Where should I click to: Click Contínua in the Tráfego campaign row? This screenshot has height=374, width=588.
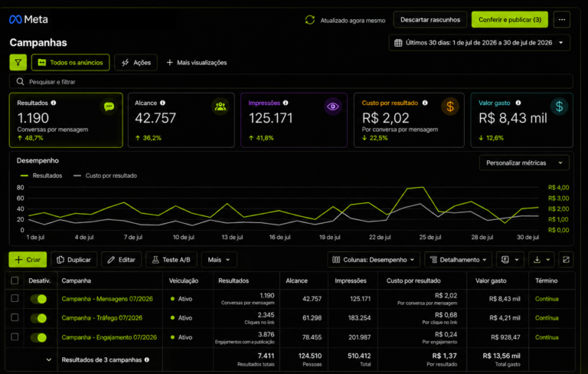pyautogui.click(x=547, y=318)
